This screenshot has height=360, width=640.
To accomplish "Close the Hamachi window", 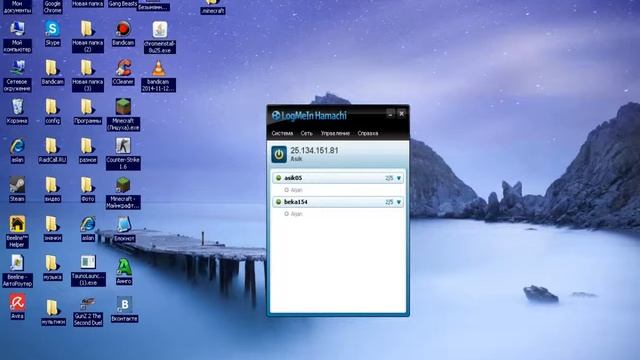I will point(402,114).
